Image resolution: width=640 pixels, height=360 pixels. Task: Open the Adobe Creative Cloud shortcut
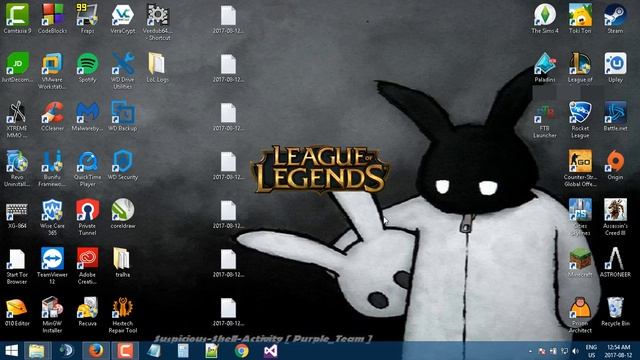pyautogui.click(x=87, y=266)
